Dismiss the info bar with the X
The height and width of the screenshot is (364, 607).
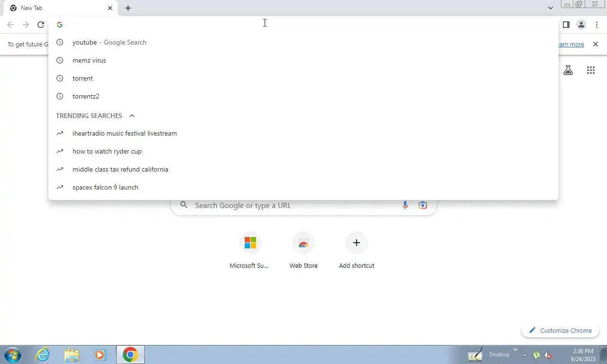pyautogui.click(x=596, y=44)
